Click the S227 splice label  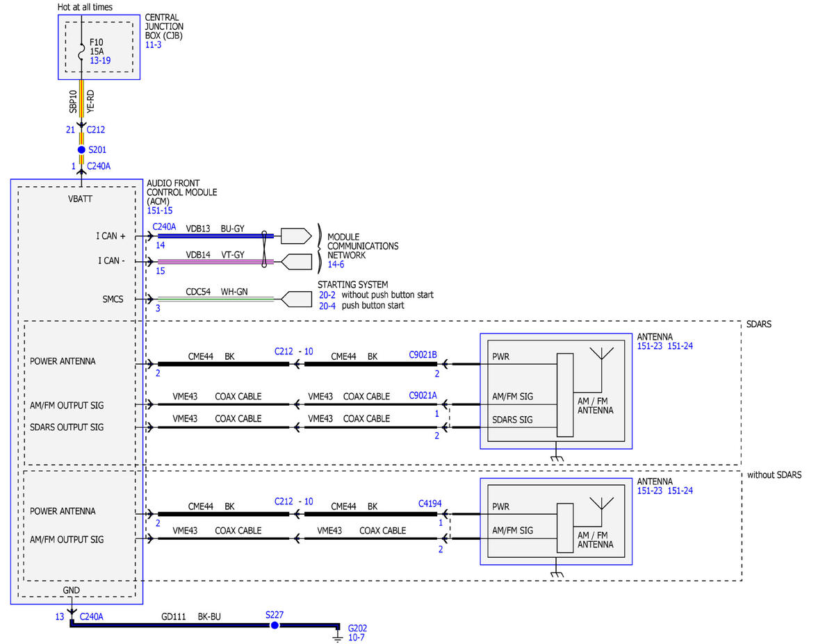(x=275, y=615)
